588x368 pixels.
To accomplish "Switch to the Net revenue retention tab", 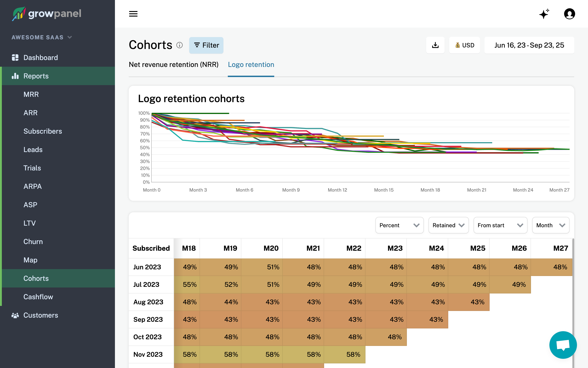I will (174, 64).
